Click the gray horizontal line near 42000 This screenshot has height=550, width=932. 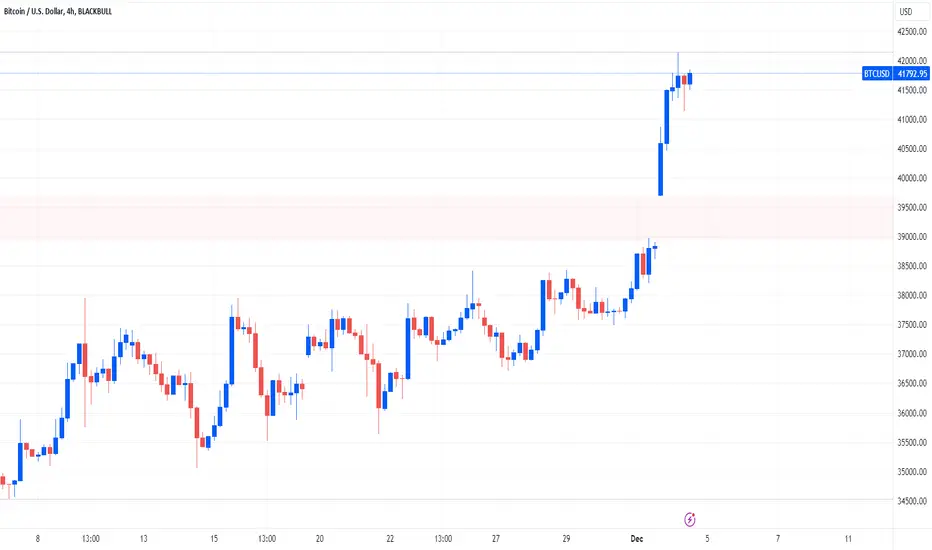point(446,53)
